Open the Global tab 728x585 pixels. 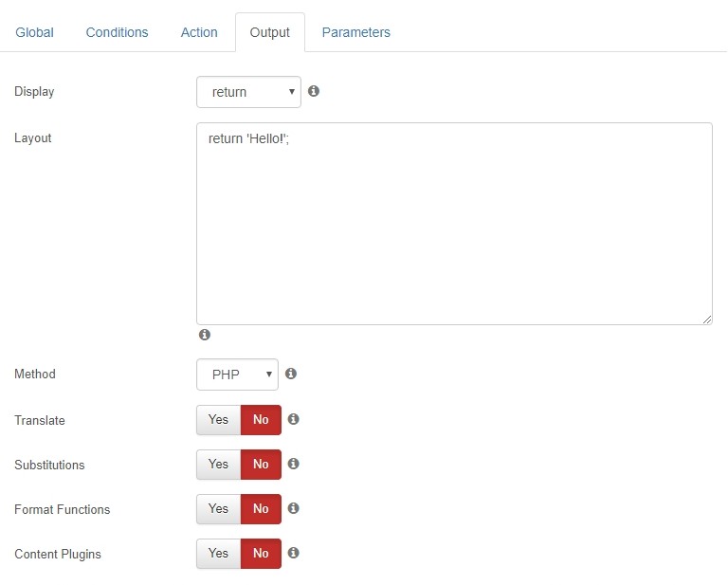pyautogui.click(x=34, y=32)
